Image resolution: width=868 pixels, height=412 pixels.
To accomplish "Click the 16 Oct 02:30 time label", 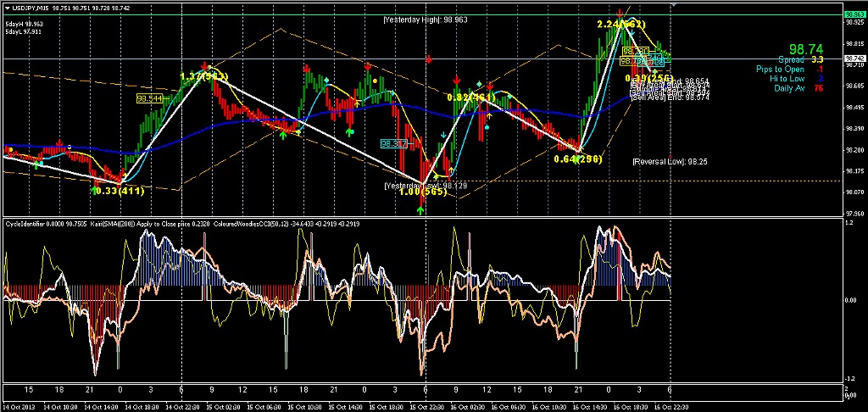I will [468, 406].
